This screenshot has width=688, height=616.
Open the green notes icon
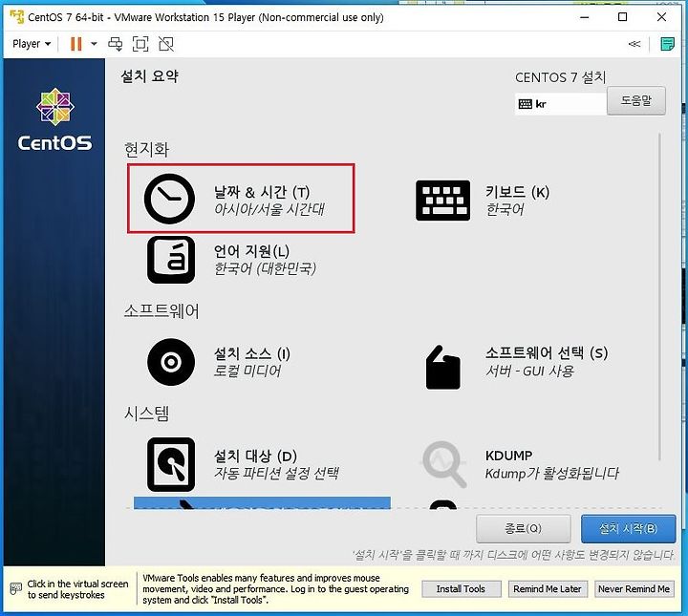[x=667, y=44]
